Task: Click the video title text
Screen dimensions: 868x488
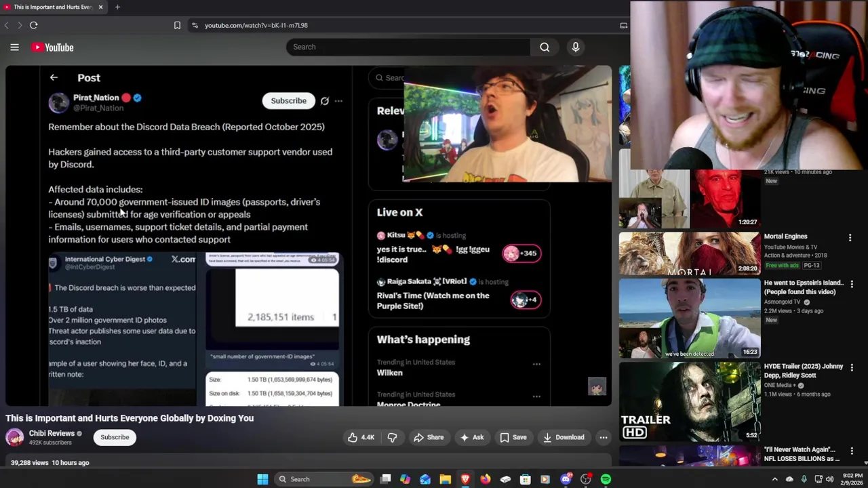Action: coord(130,418)
